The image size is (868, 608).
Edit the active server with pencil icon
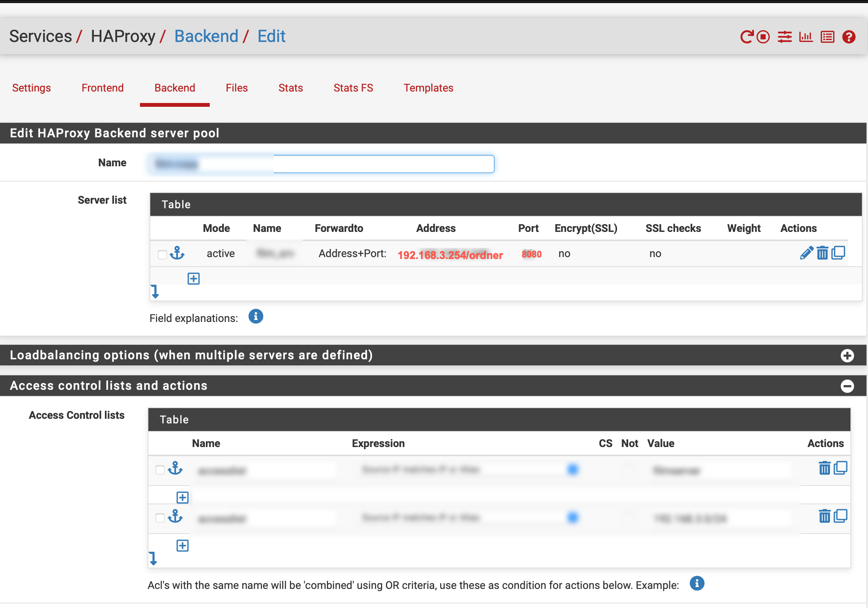pos(806,253)
